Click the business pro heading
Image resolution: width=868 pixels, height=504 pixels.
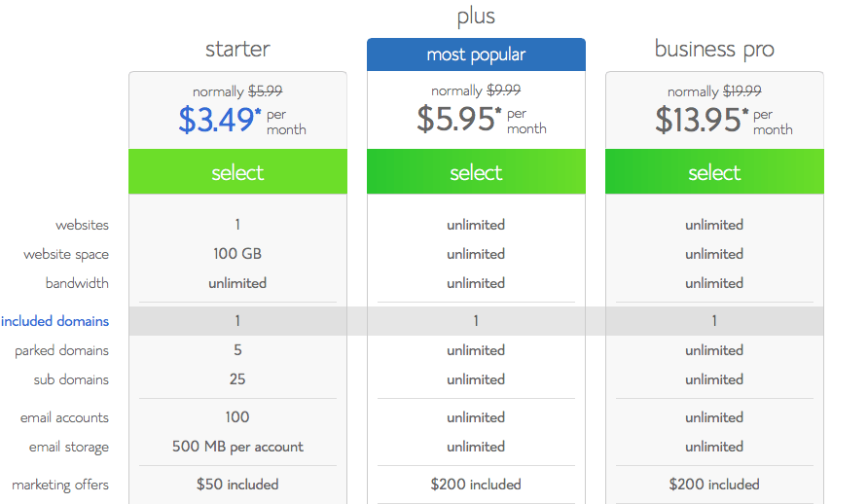tap(714, 49)
